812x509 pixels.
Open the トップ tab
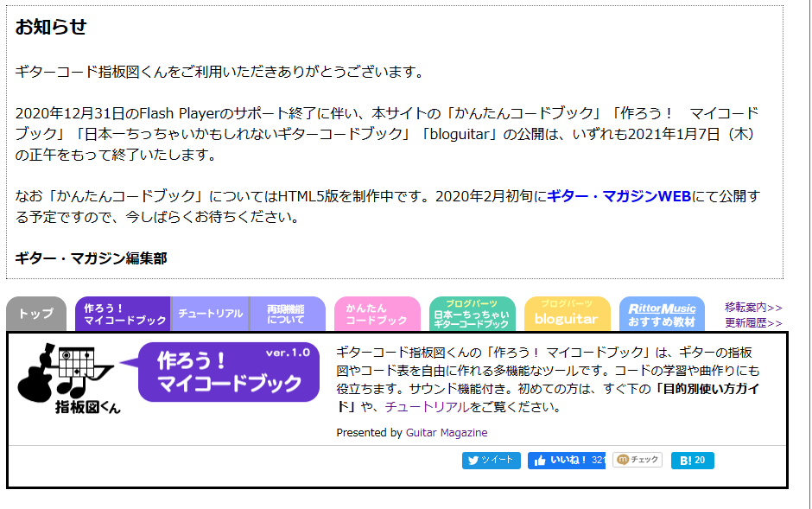tap(36, 314)
